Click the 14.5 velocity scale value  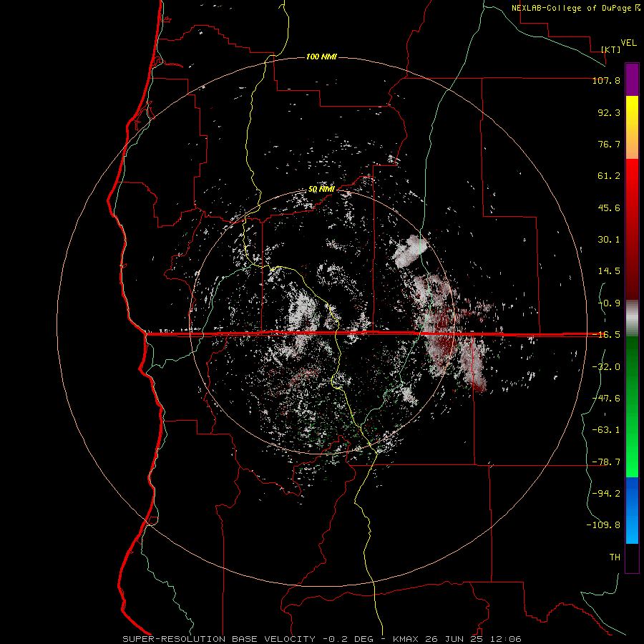pos(609,271)
